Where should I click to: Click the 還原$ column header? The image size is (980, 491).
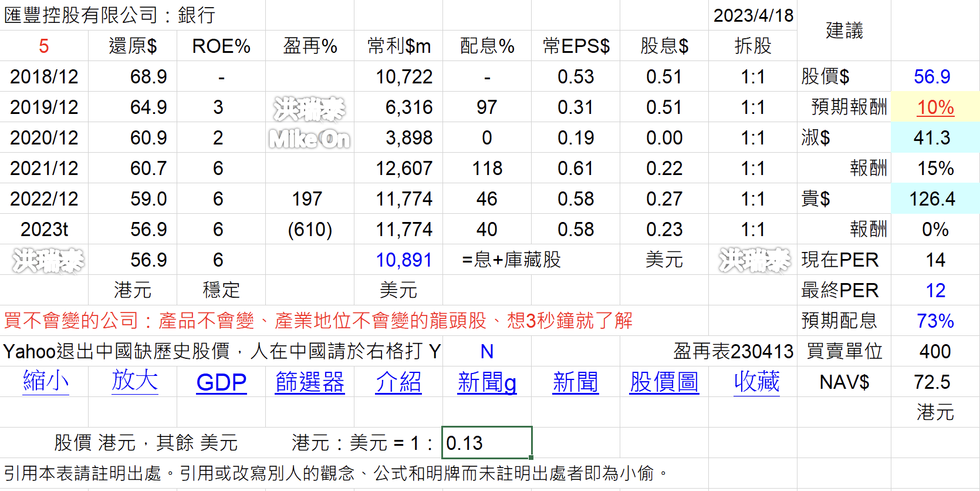pyautogui.click(x=133, y=46)
